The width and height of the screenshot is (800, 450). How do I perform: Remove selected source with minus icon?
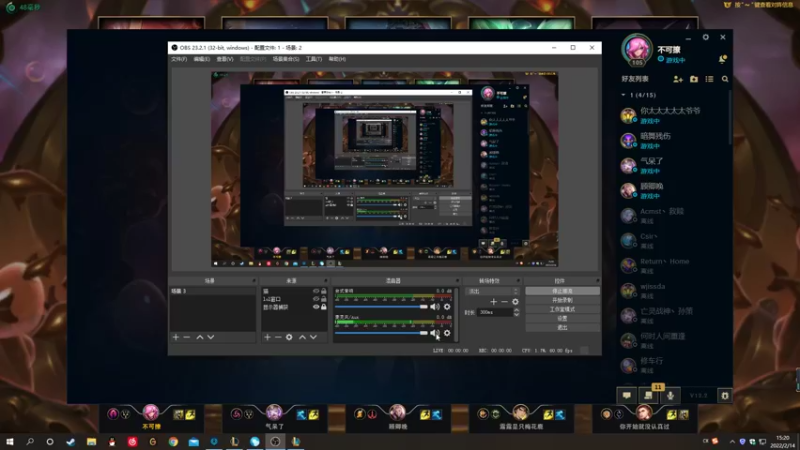click(278, 337)
